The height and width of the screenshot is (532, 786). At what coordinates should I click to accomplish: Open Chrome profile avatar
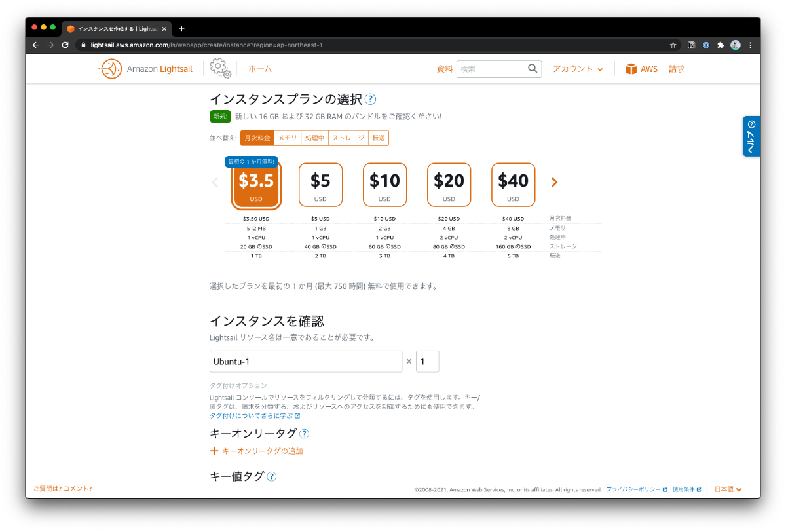[x=736, y=45]
